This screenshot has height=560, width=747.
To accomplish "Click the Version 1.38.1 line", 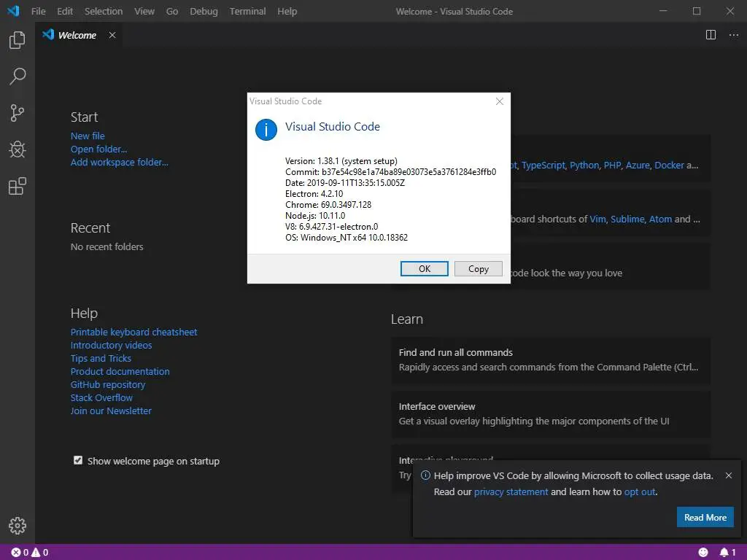I will (x=341, y=161).
